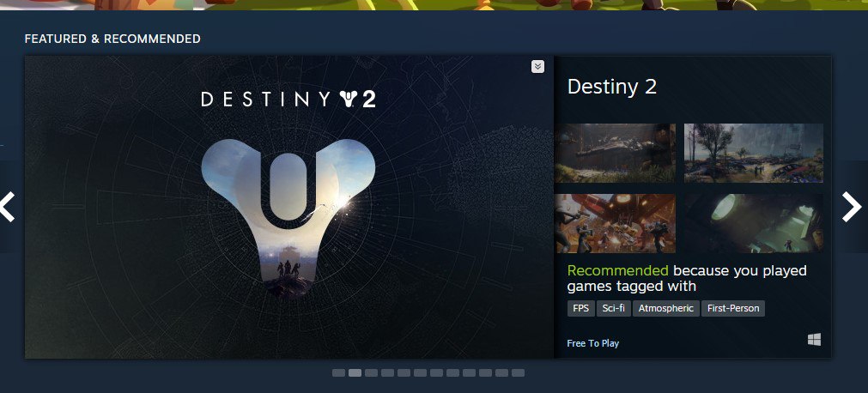This screenshot has width=868, height=393.
Task: Click the right carousel arrow
Action: point(852,207)
